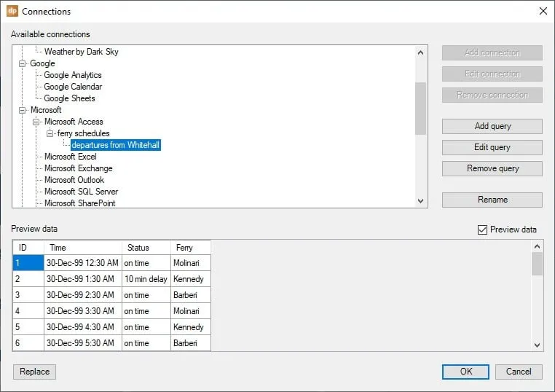Viewport: 555px width, 392px height.
Task: Click the Ferry column header
Action: (191, 248)
